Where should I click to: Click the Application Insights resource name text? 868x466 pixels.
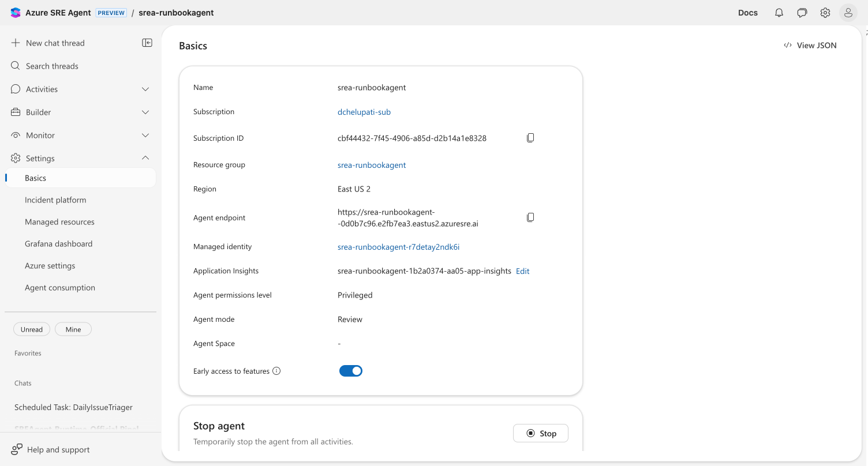[x=424, y=271]
